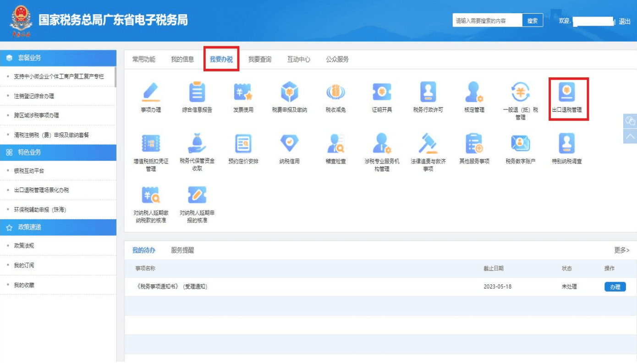
Task: Click the 退出 logout link
Action: point(625,21)
